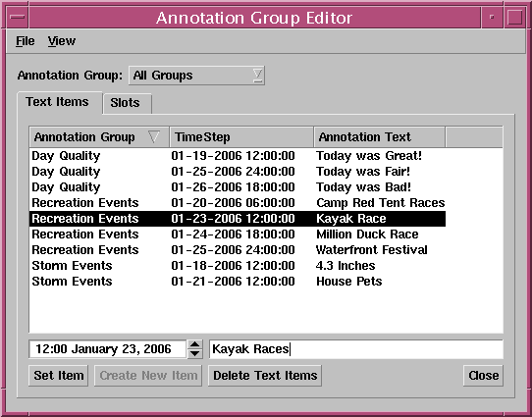
Task: Sort by the TimeStep column header
Action: coord(241,137)
